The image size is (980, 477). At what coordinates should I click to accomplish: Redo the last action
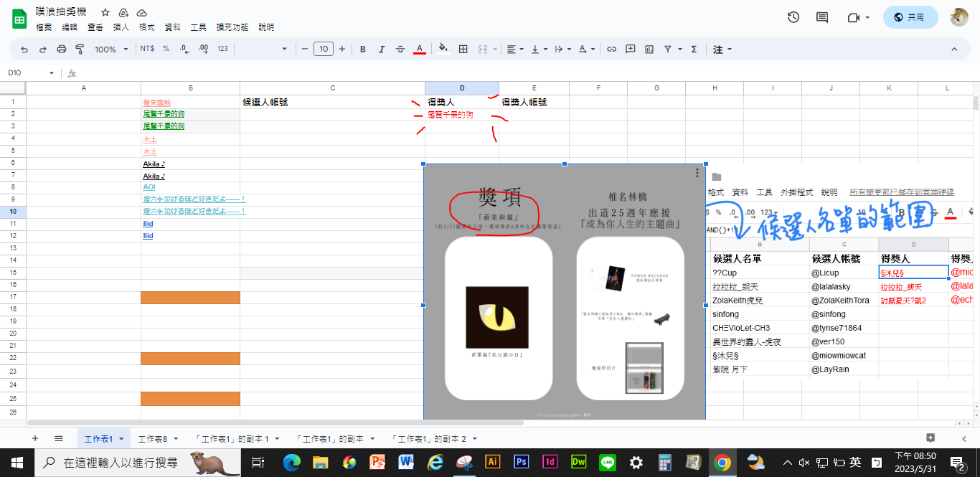click(42, 49)
